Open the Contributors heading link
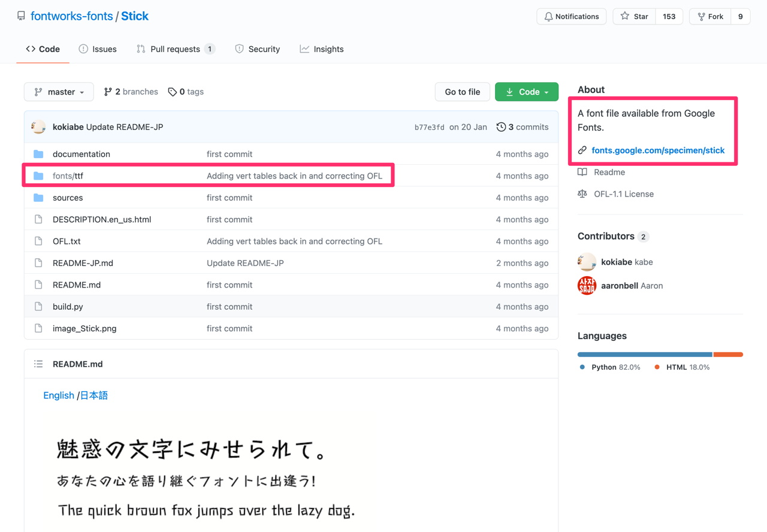The image size is (767, 532). 614,236
